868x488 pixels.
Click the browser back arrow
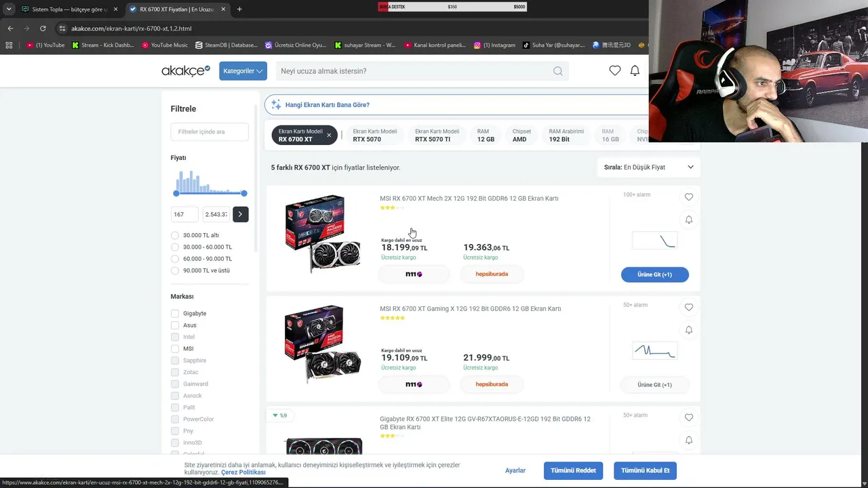10,28
